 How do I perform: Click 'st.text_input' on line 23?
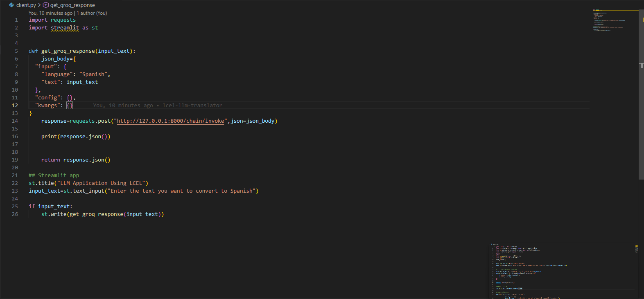pyautogui.click(x=84, y=191)
